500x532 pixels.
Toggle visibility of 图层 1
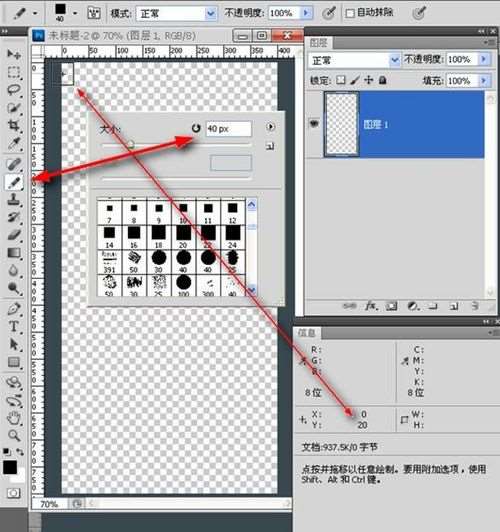(314, 124)
